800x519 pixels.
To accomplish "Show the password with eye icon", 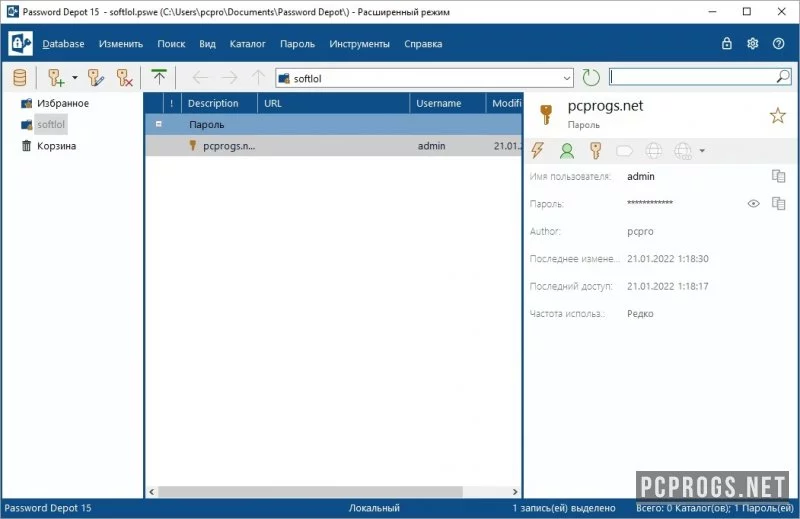I will click(x=754, y=204).
